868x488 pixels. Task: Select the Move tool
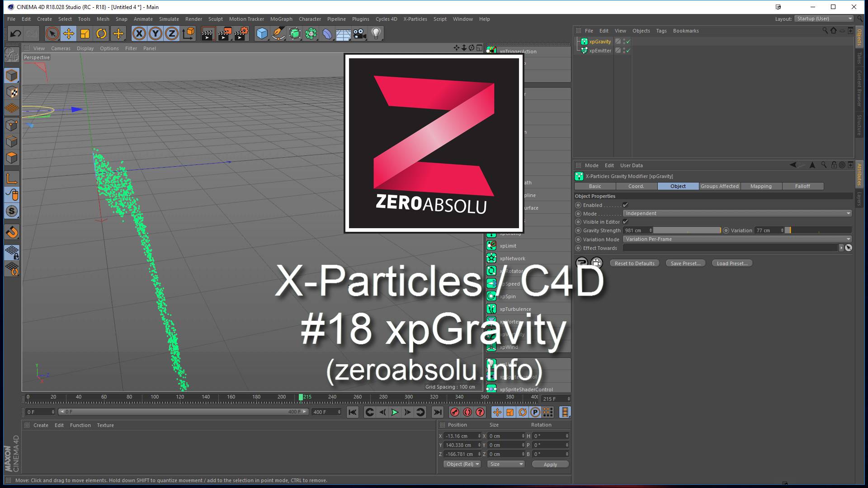(68, 33)
